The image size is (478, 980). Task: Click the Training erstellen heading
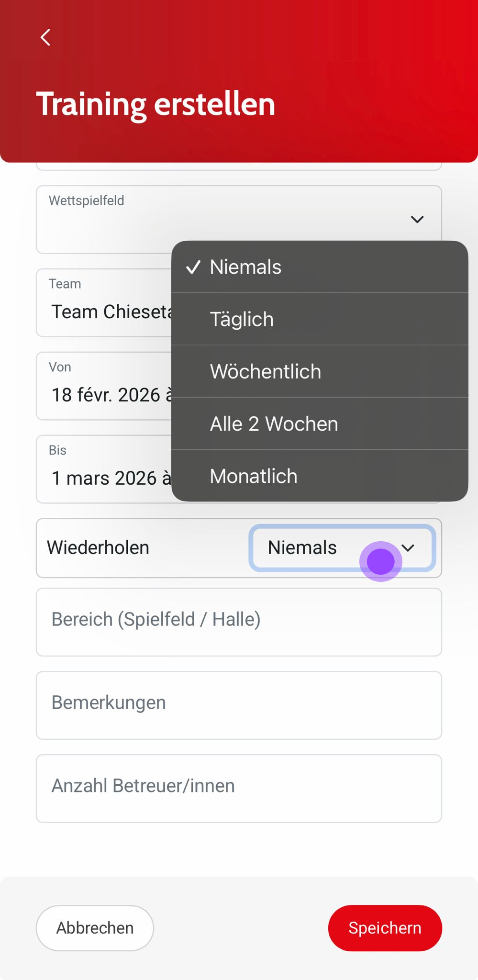click(156, 104)
